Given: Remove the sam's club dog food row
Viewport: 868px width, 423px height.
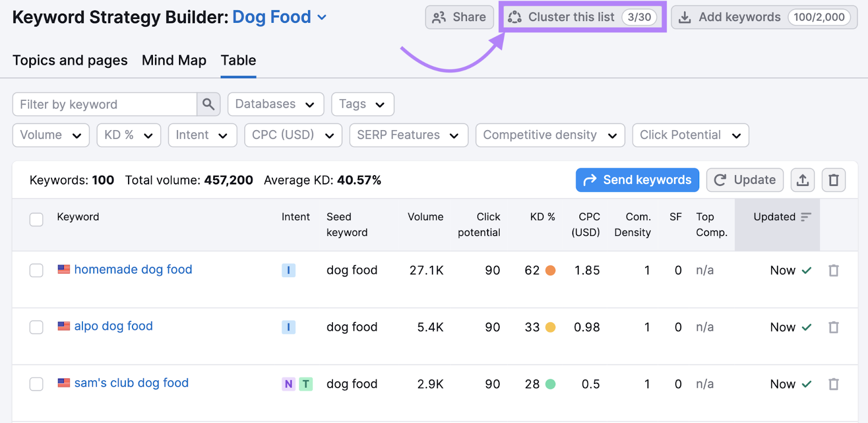Looking at the screenshot, I should pyautogui.click(x=833, y=384).
